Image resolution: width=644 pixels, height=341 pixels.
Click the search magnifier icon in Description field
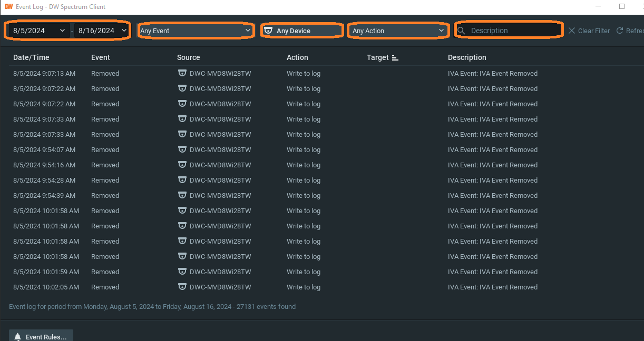[462, 31]
